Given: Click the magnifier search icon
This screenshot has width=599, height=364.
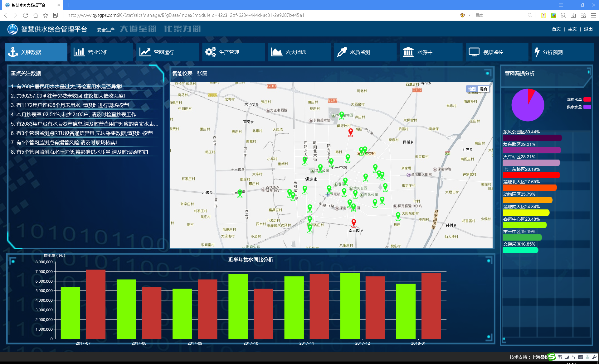Looking at the screenshot, I should click(x=530, y=15).
